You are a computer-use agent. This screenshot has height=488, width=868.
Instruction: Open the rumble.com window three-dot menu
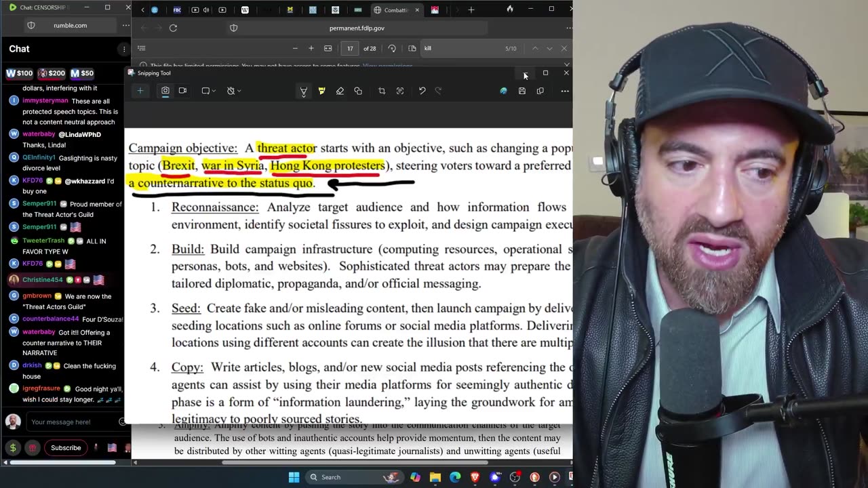point(125,25)
